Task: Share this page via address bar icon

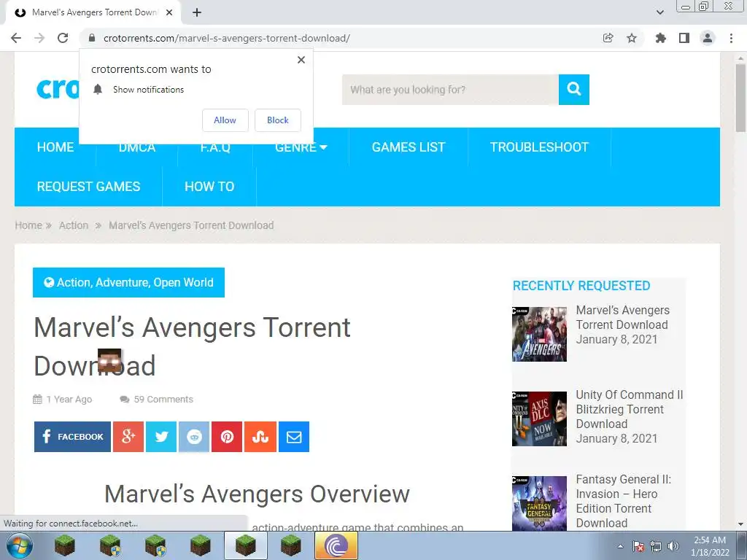Action: (x=608, y=38)
